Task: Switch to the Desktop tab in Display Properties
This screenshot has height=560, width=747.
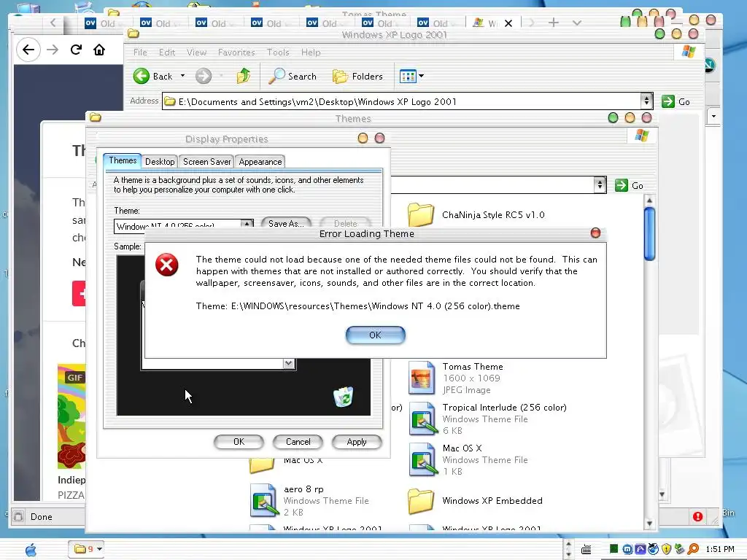Action: coord(160,162)
